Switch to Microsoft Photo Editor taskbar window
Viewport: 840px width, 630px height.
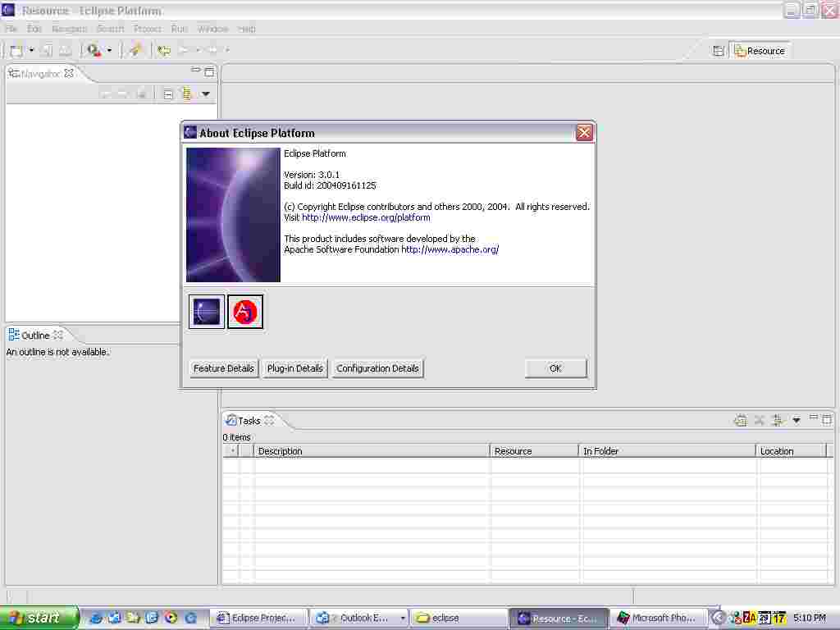tap(659, 619)
